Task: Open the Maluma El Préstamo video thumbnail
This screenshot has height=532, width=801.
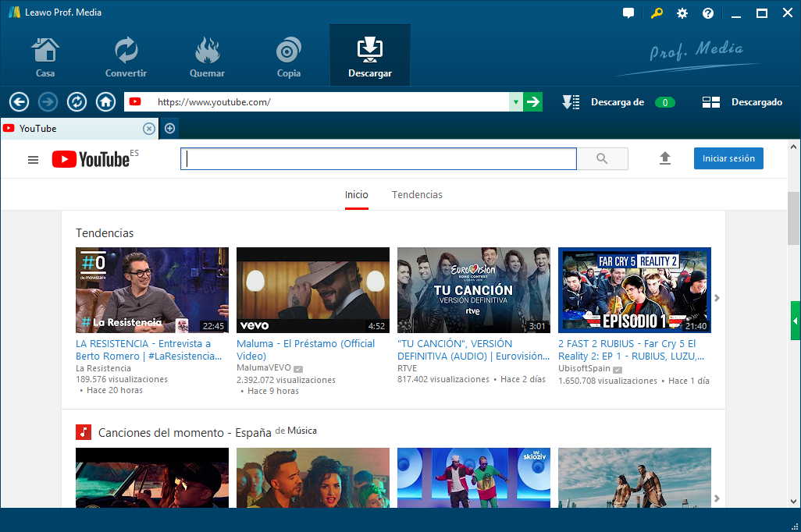Action: tap(313, 290)
